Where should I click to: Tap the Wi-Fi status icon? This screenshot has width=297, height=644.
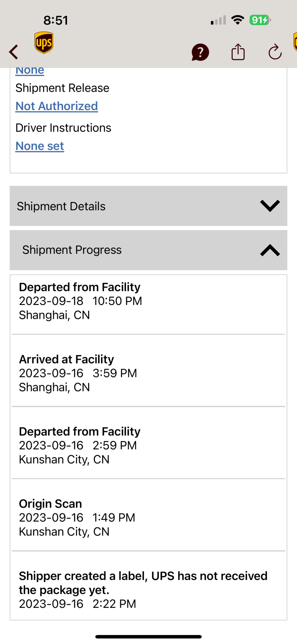pos(238,20)
